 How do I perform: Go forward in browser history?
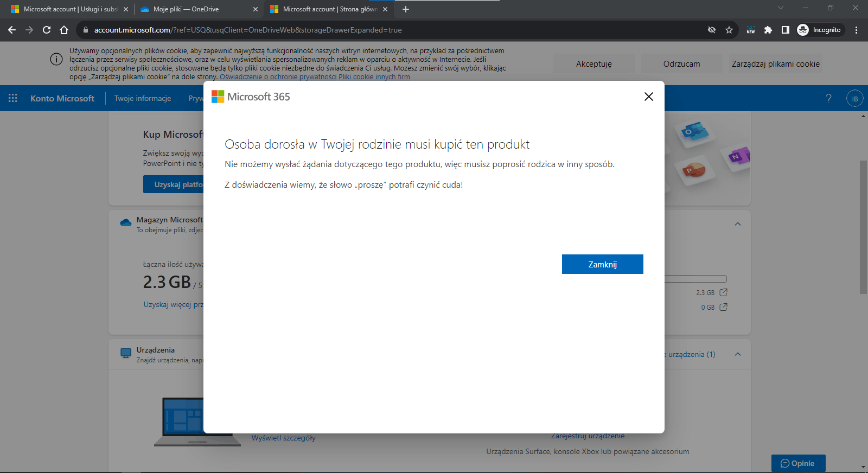(x=29, y=30)
